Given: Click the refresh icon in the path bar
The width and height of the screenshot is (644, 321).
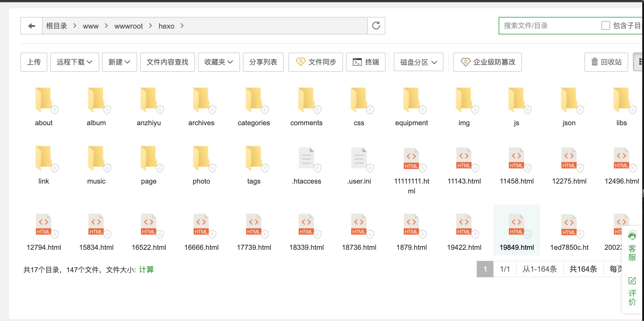Looking at the screenshot, I should pyautogui.click(x=376, y=25).
